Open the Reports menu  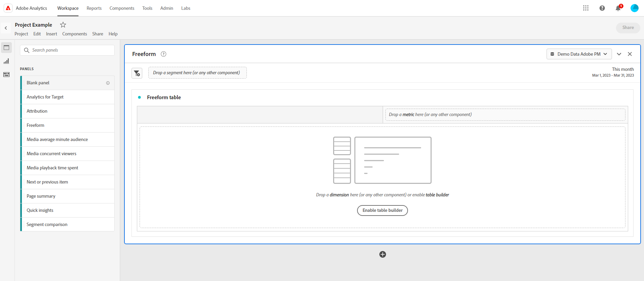pos(94,8)
